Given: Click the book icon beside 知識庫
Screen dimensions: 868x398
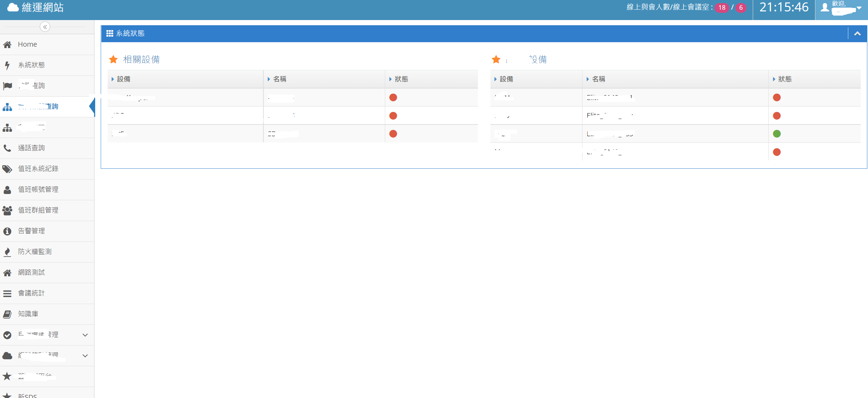Looking at the screenshot, I should [7, 314].
